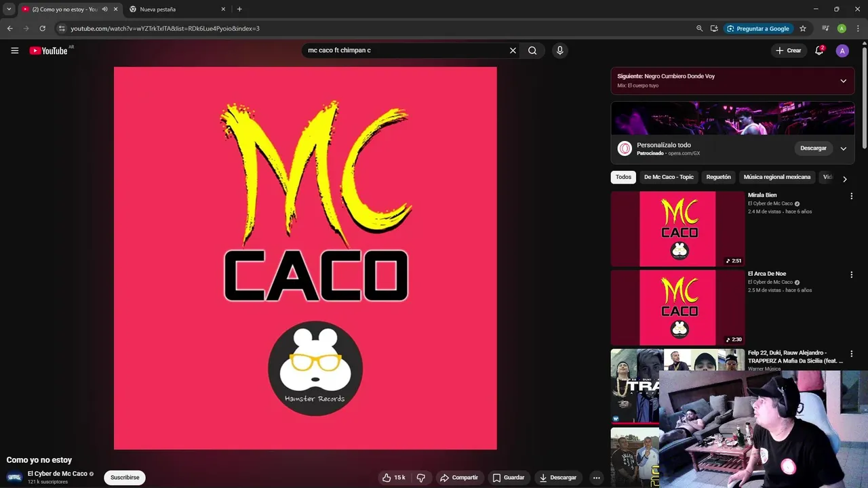
Task: Open Chrome three-dot menu
Action: [x=858, y=28]
